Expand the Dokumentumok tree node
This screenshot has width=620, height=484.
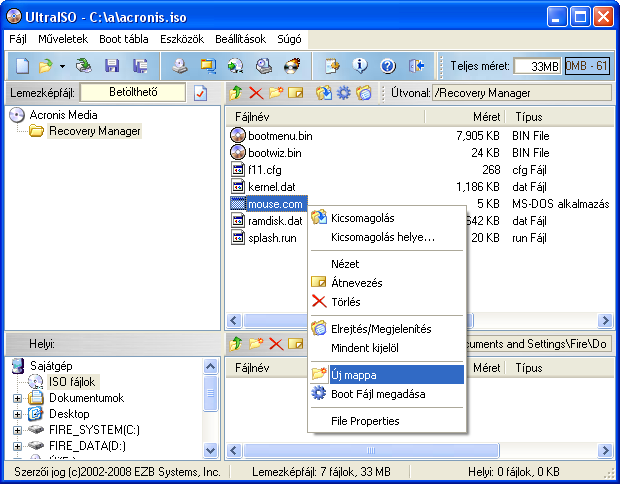pyautogui.click(x=17, y=398)
